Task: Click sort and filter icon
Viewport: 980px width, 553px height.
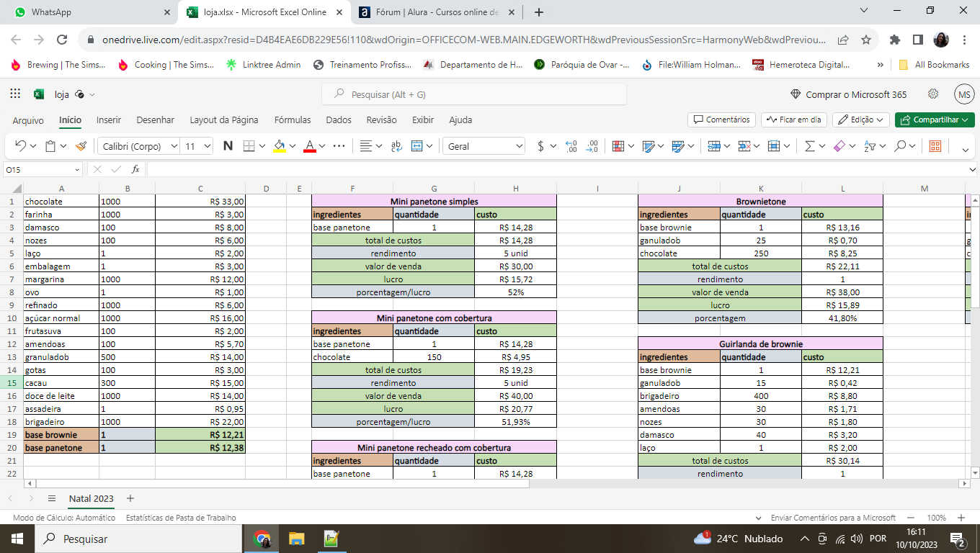Action: 870,146
